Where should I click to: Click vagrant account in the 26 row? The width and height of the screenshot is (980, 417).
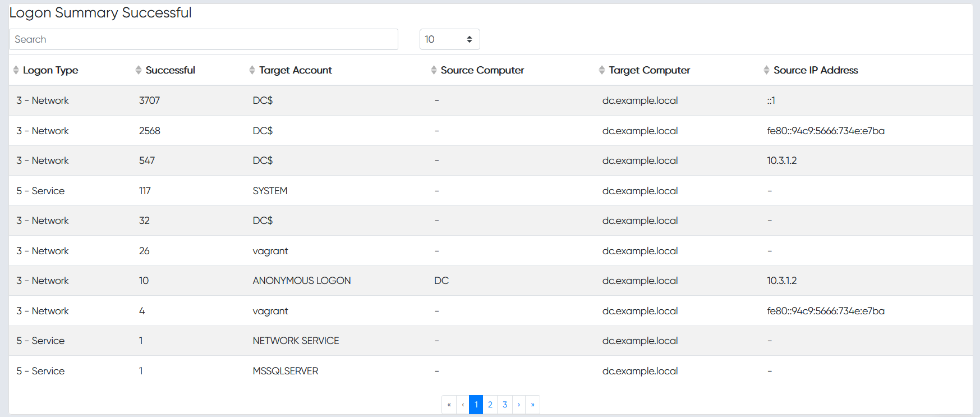270,251
